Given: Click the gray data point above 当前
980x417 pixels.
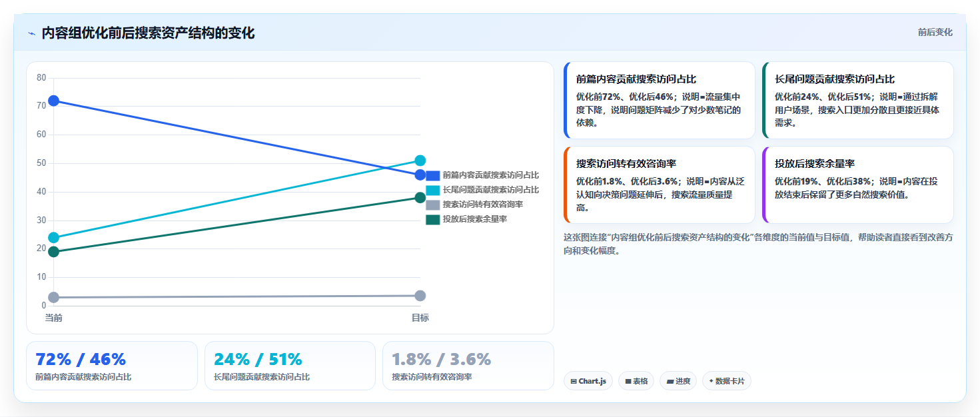Looking at the screenshot, I should tap(54, 297).
